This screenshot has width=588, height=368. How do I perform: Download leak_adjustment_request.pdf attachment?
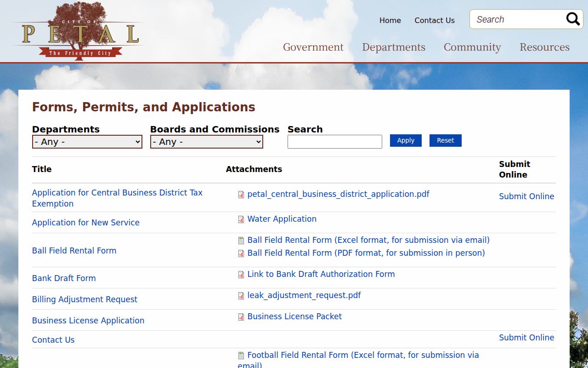click(304, 295)
